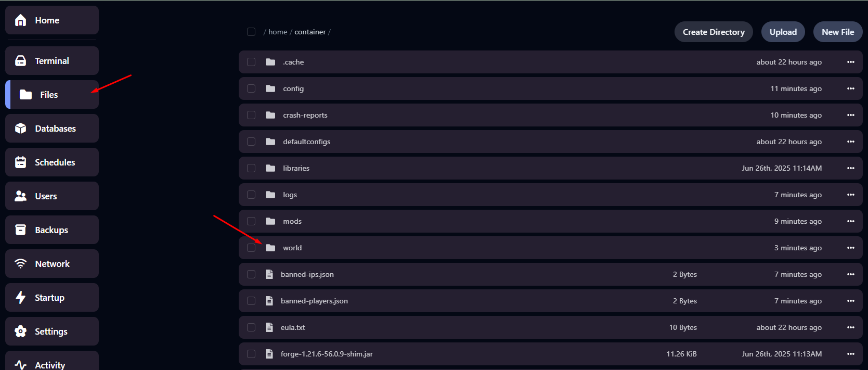Click the Network wifi icon
Screen dimensions: 868x370
click(x=21, y=264)
